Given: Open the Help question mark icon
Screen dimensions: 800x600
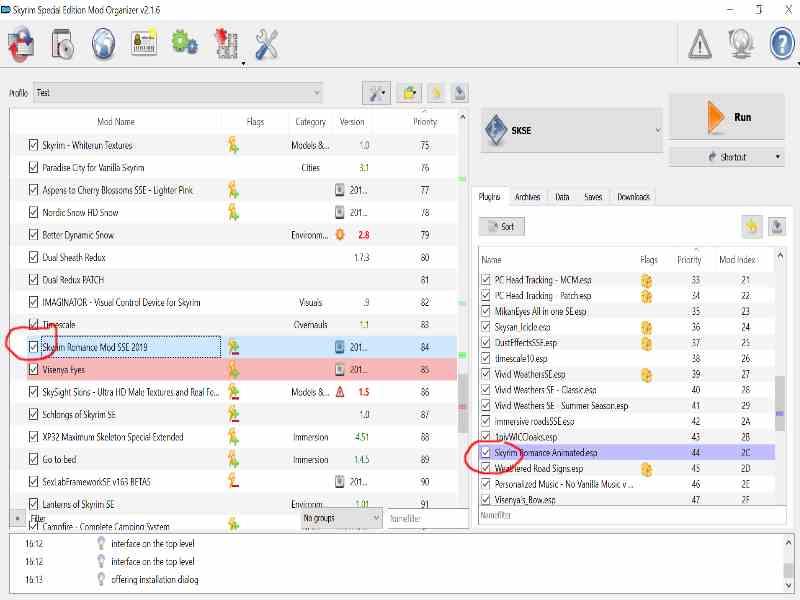Looking at the screenshot, I should click(781, 43).
